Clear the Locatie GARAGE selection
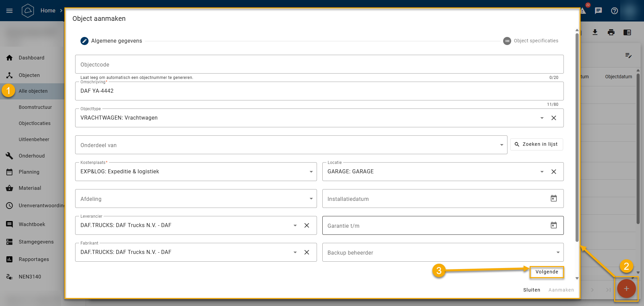Viewport: 644px width, 306px height. click(x=553, y=172)
